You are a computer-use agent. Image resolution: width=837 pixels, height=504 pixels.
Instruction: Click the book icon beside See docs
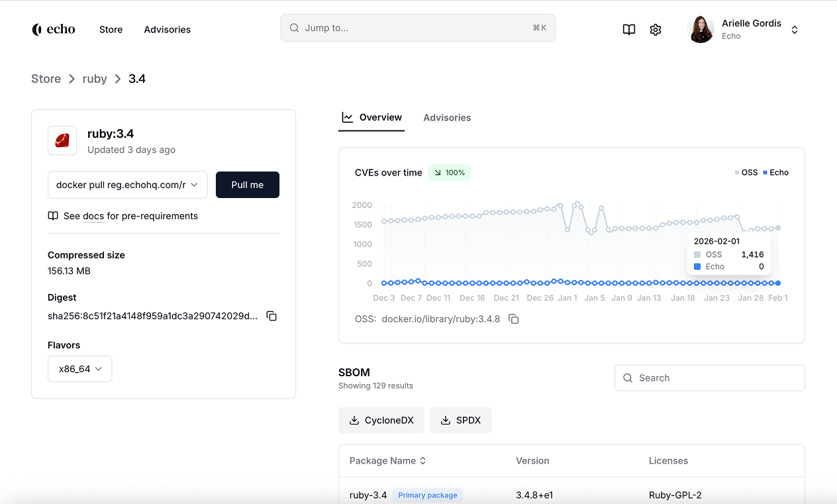pos(53,216)
